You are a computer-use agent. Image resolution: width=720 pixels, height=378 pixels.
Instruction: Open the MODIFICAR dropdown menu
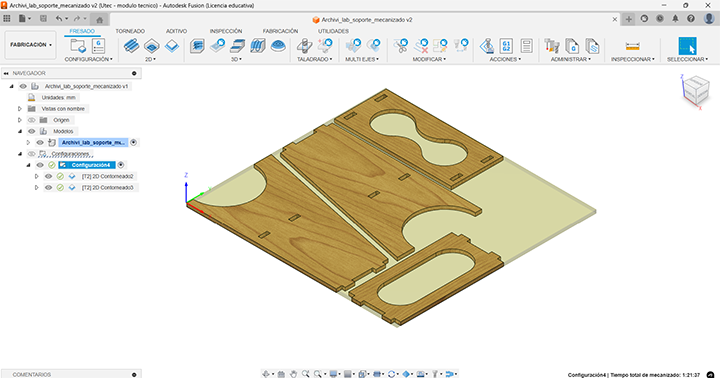(x=429, y=59)
